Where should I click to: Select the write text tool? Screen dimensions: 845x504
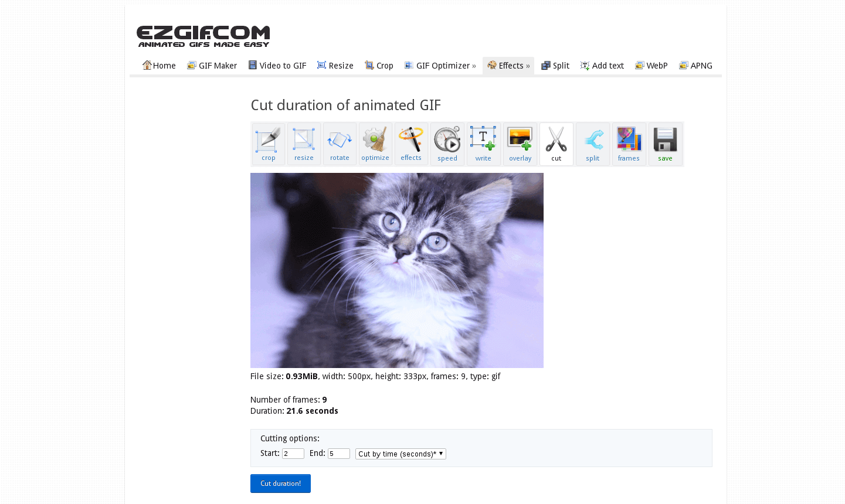484,144
